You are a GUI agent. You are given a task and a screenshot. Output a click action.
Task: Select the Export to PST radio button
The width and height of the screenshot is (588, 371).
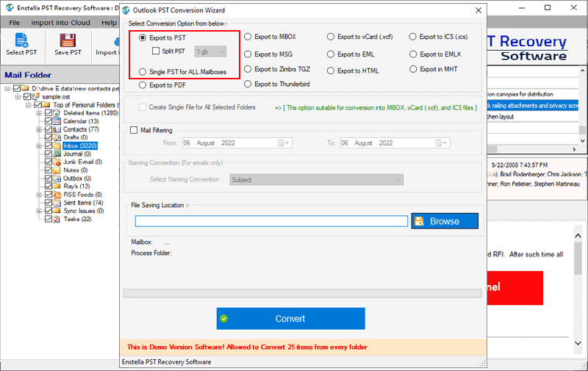click(143, 38)
